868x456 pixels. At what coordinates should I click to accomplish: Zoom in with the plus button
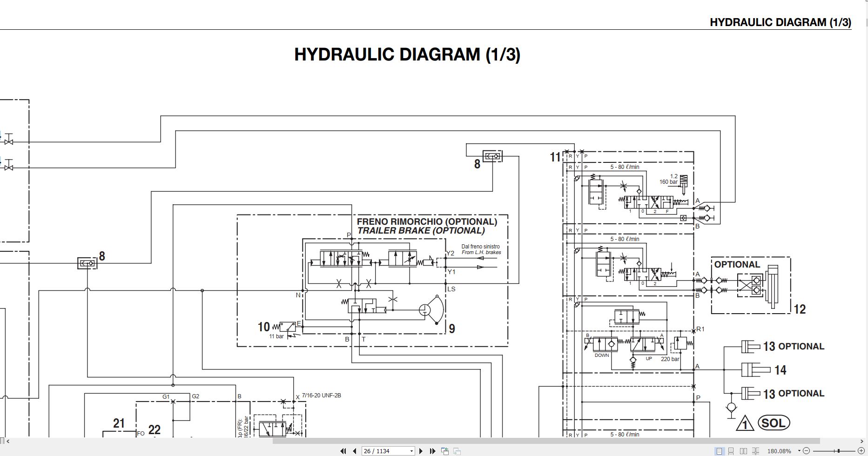861,451
